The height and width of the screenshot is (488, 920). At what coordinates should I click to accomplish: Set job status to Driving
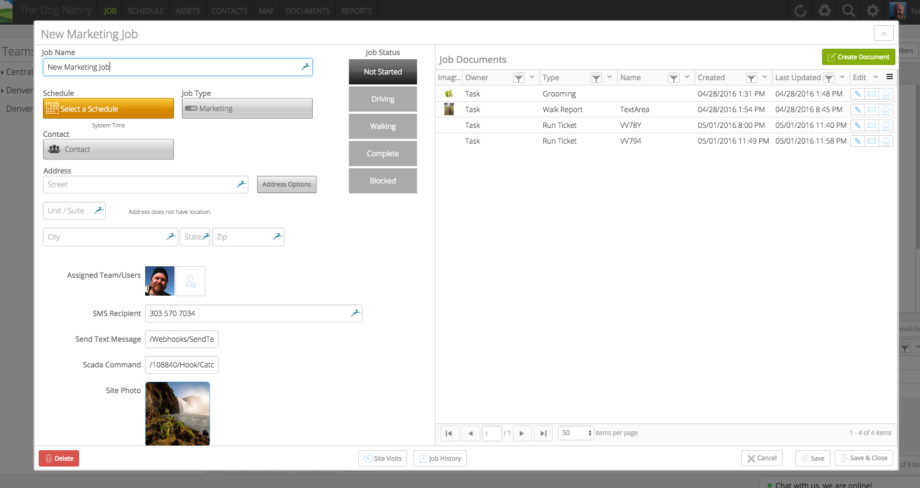pyautogui.click(x=383, y=99)
